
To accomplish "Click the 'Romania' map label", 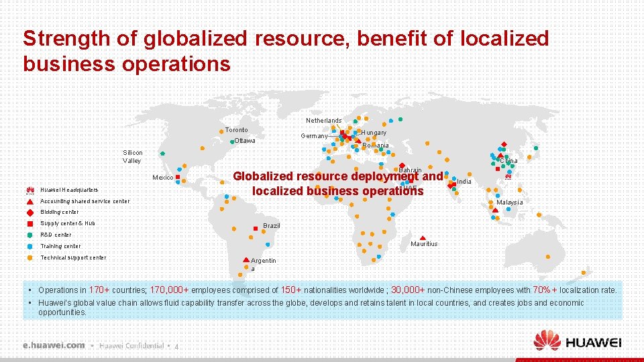I will click(376, 145).
